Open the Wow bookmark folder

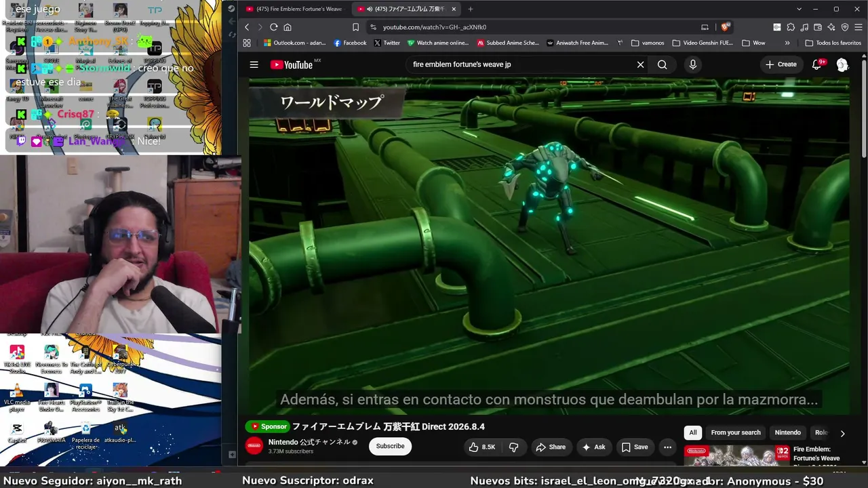753,43
